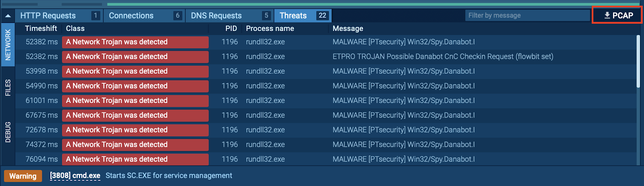
Task: Open the [3808] cmd.exe process link
Action: (x=75, y=176)
